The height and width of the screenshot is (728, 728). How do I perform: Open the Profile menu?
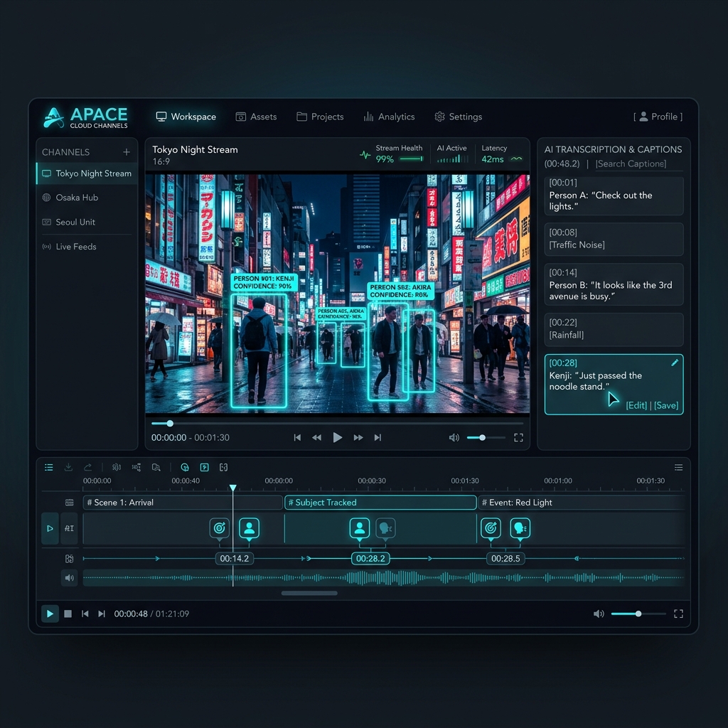(658, 117)
